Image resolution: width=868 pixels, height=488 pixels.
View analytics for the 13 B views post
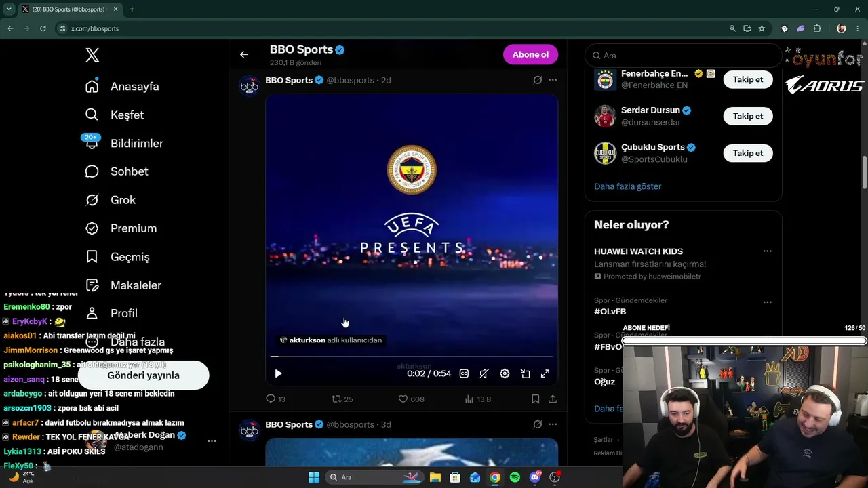coord(477,399)
